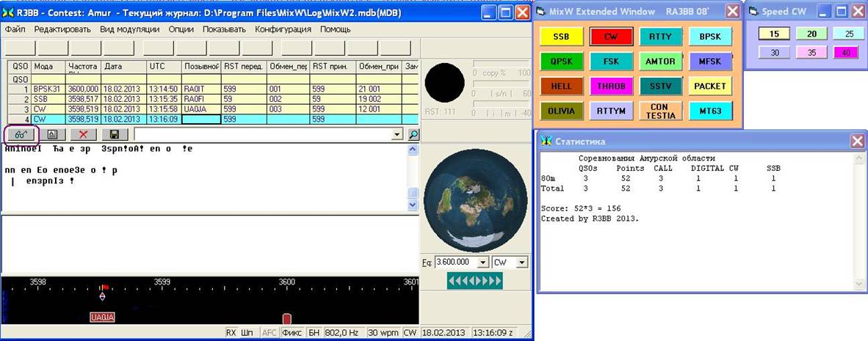Click the red X delete QSO icon
Screen dimensions: 868x341
[x=83, y=134]
